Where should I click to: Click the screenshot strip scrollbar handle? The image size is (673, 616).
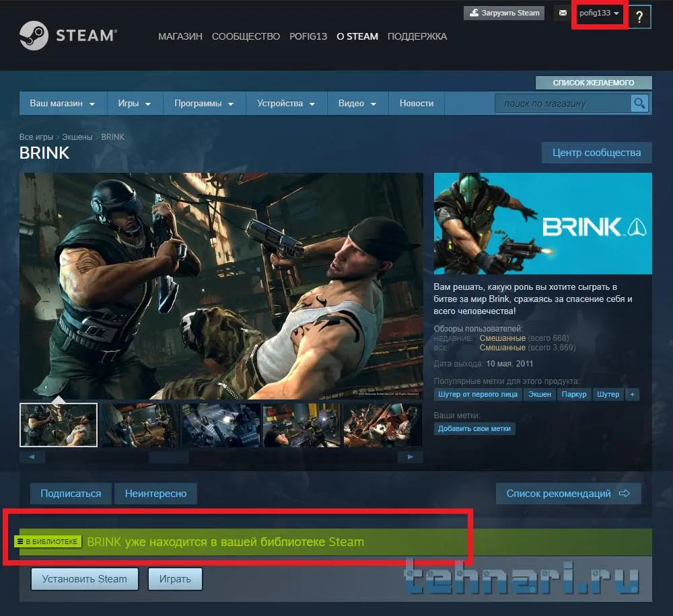169,457
